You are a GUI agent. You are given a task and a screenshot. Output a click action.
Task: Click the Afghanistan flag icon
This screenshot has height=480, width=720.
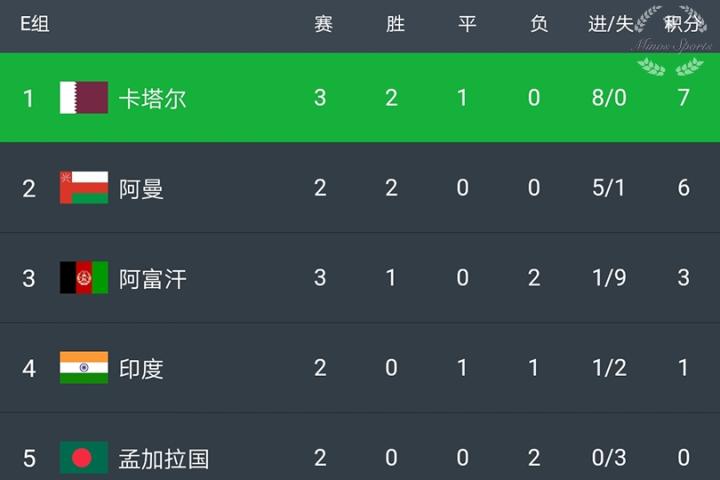point(84,278)
